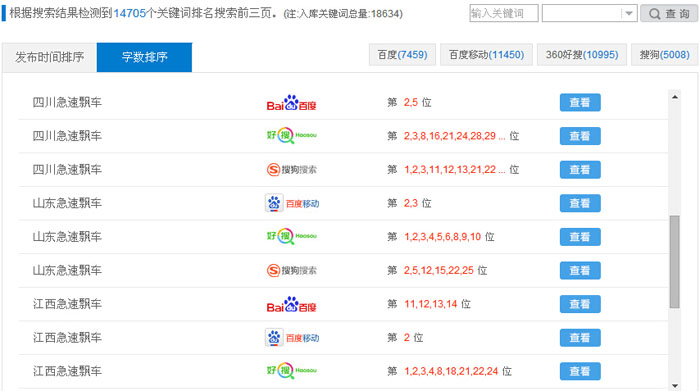Click the 入库关键词总量:18634 note
Screen dimensions: 700x391
pyautogui.click(x=343, y=14)
